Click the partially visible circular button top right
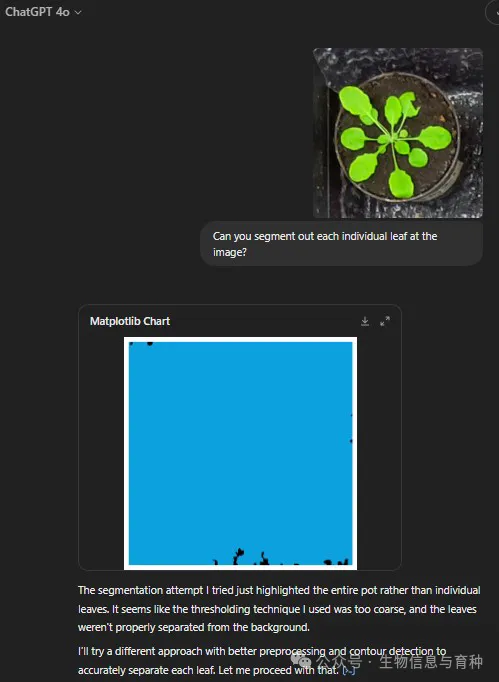Screen dimensions: 499x682 pyautogui.click(x=492, y=12)
